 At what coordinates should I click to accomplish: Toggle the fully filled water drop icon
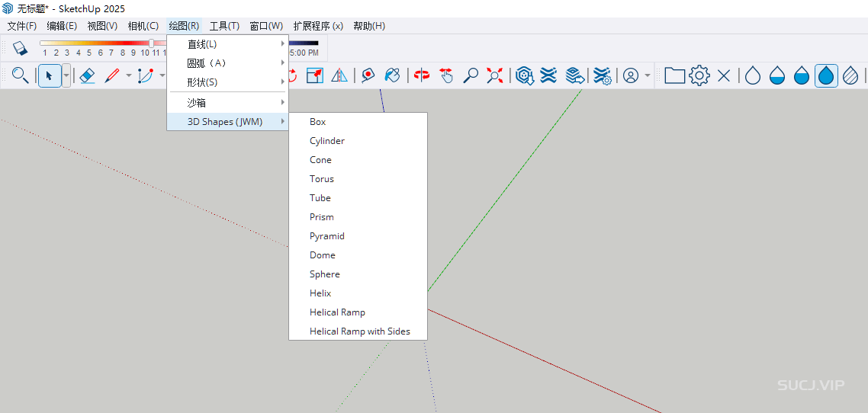point(826,75)
